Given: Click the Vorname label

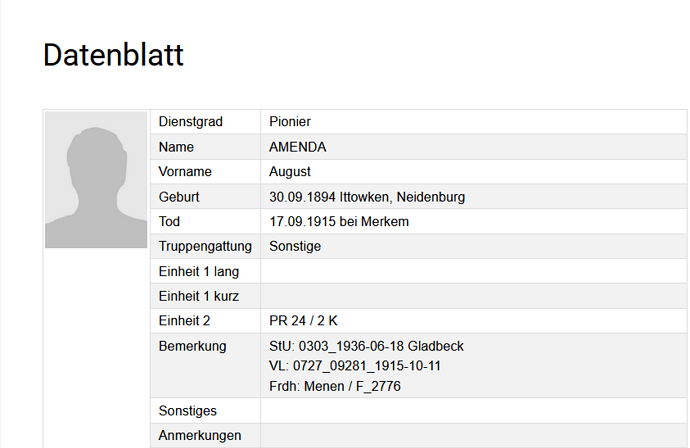Looking at the screenshot, I should (185, 172).
